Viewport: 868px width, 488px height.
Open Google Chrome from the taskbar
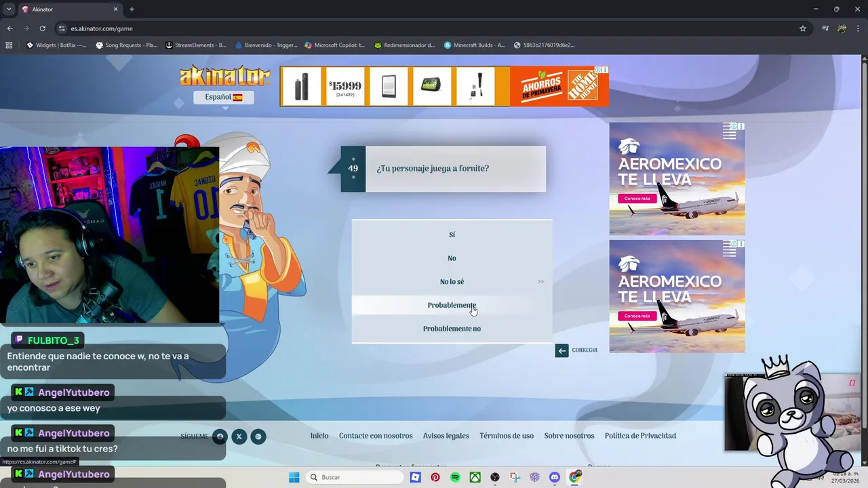click(575, 477)
